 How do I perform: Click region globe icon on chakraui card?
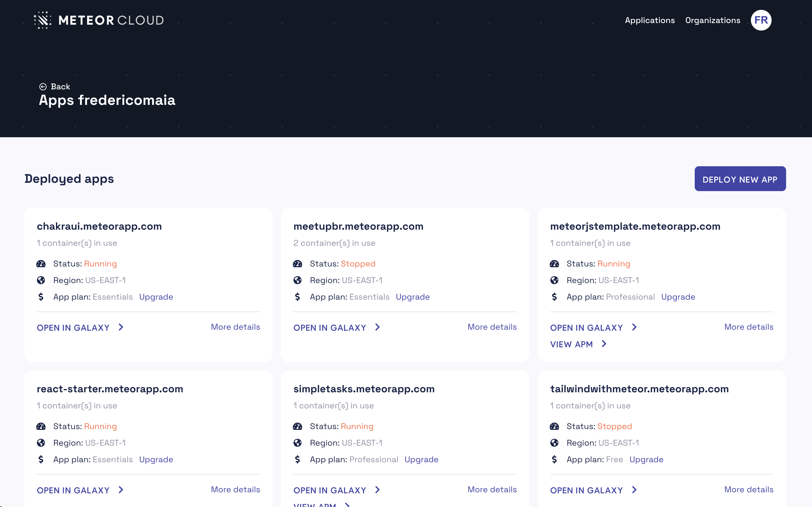41,280
